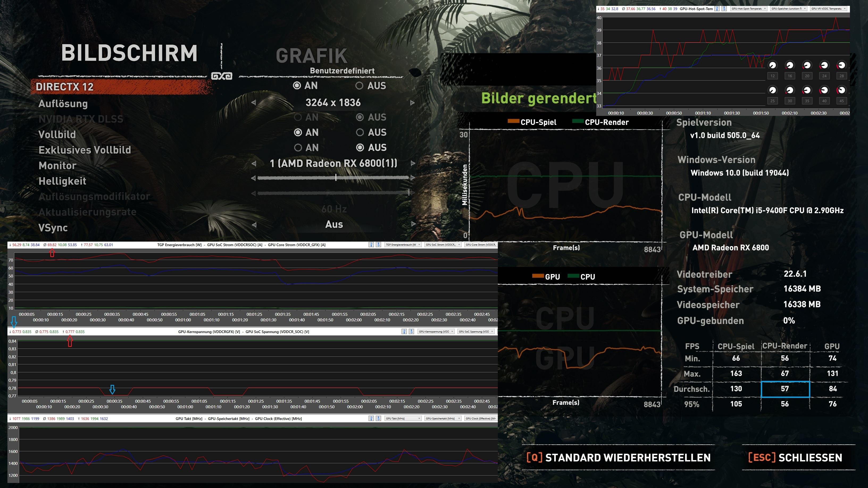868x488 pixels.
Task: Click the dial knob above value 40
Action: (x=824, y=90)
